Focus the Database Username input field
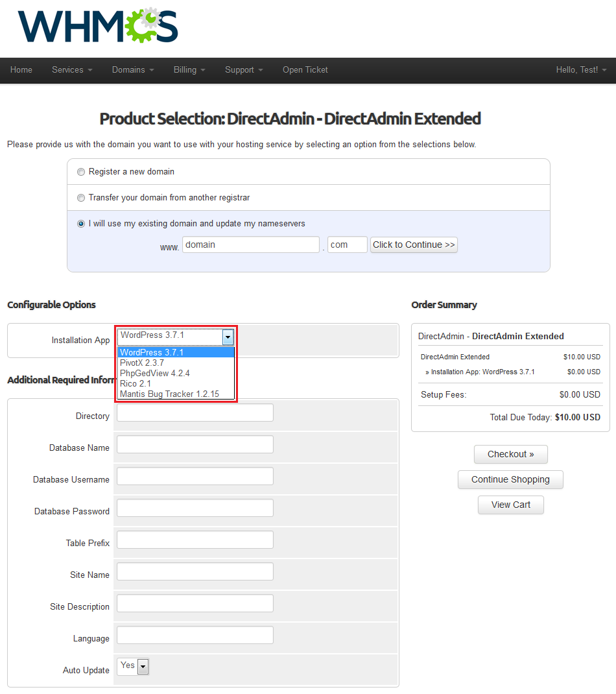This screenshot has width=616, height=694. coord(195,476)
